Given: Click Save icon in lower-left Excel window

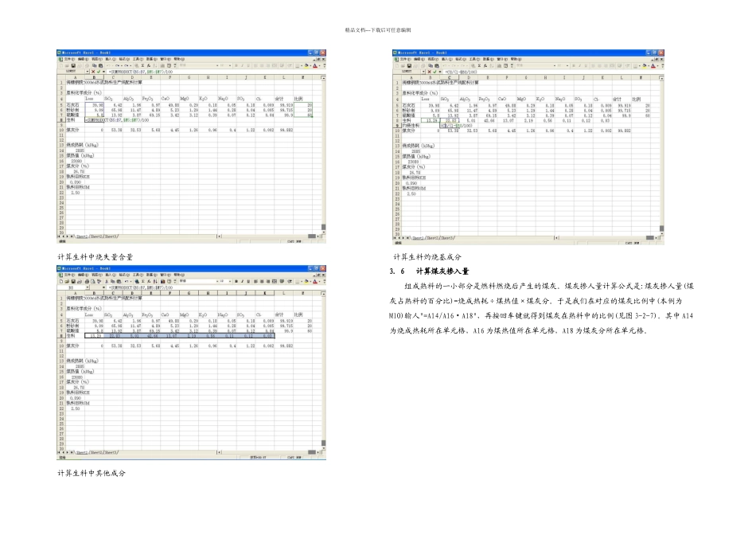Looking at the screenshot, I should coord(73,281).
